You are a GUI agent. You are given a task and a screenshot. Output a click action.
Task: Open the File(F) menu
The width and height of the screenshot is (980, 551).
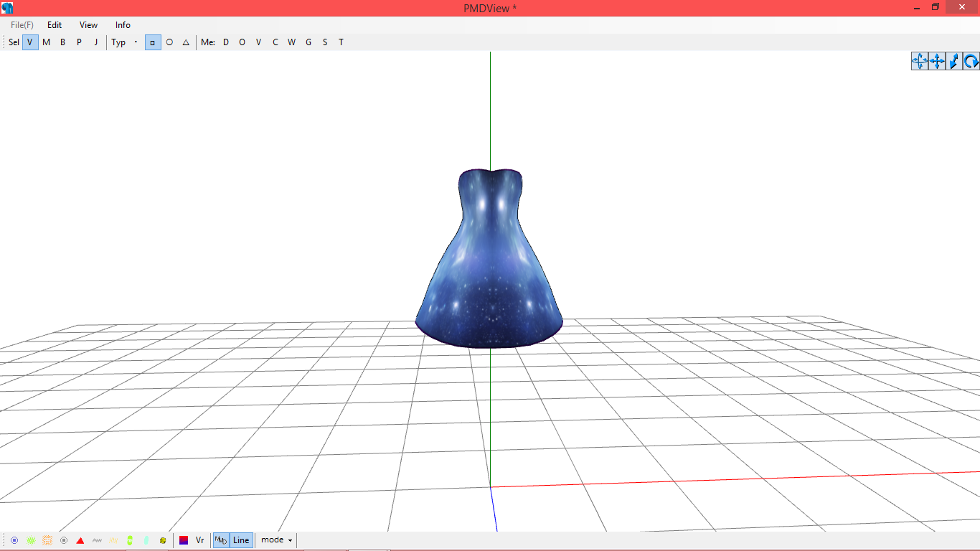pyautogui.click(x=22, y=25)
